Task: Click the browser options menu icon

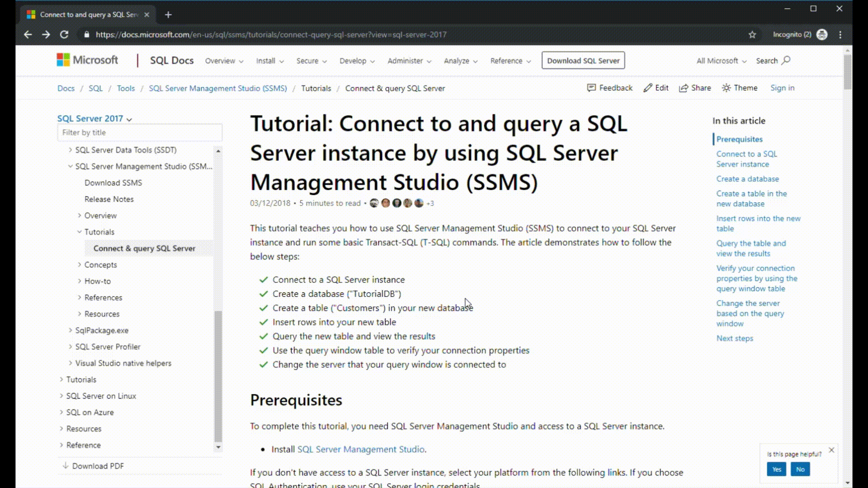Action: (x=841, y=34)
